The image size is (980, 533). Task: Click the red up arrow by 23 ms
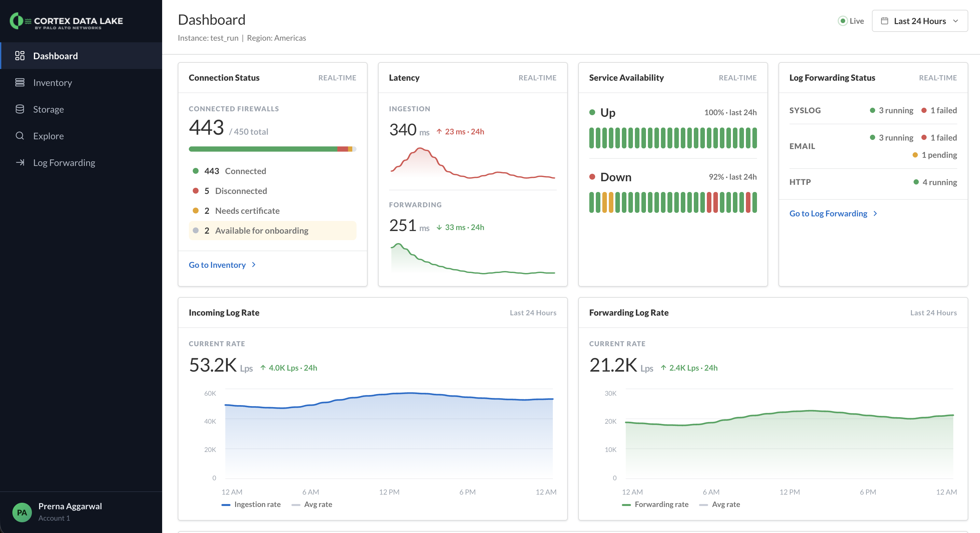tap(439, 131)
